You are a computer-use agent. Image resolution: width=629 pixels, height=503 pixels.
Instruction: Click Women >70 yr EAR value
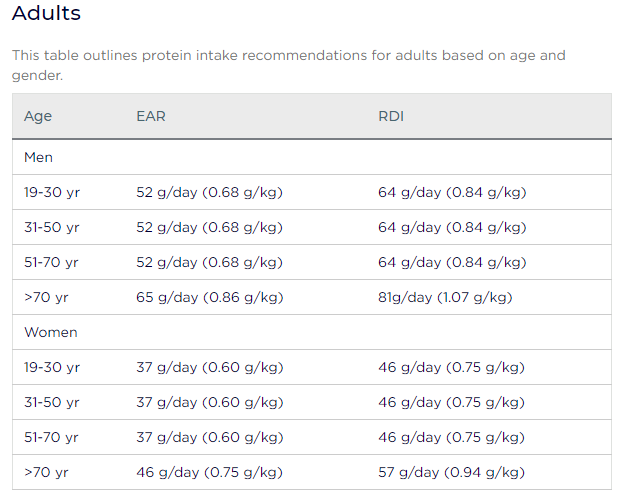click(x=209, y=472)
